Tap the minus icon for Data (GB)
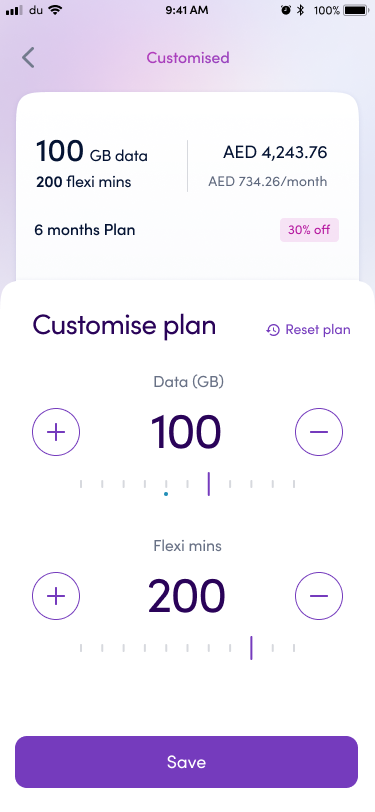Image resolution: width=375 pixels, height=812 pixels. [319, 432]
